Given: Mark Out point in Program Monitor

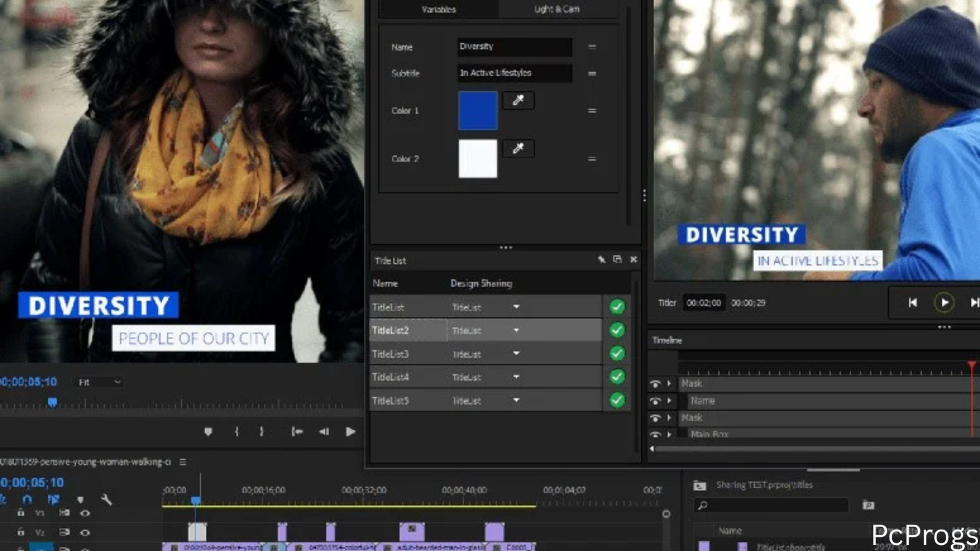Looking at the screenshot, I should [262, 432].
